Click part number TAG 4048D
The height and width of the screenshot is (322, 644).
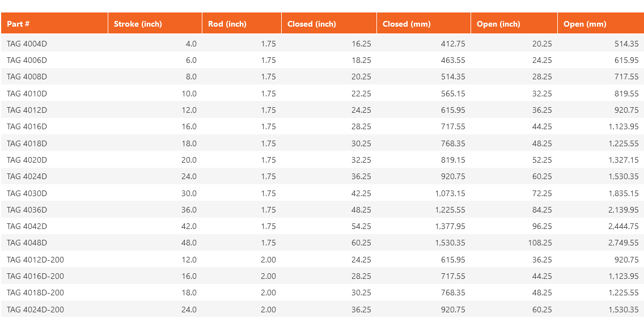coord(27,243)
